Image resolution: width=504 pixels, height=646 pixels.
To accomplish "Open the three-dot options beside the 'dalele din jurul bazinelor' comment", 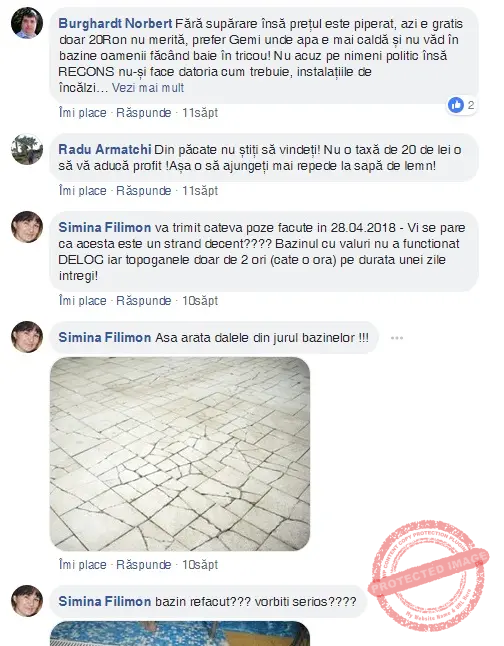I will (397, 338).
